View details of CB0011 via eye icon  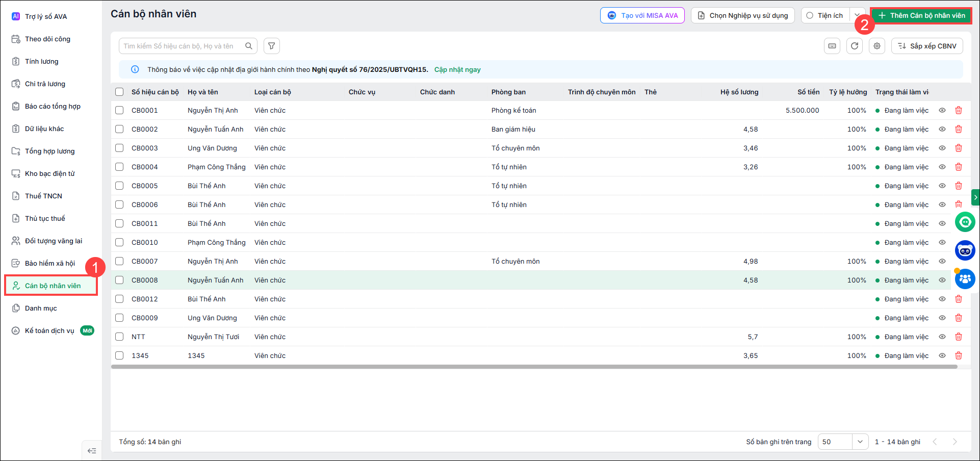(942, 223)
